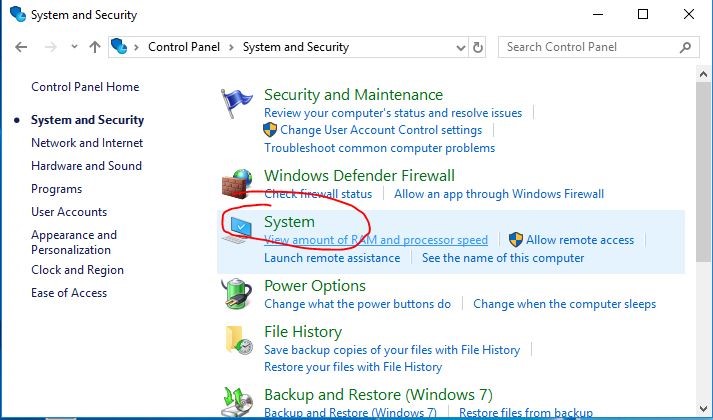Image resolution: width=713 pixels, height=420 pixels.
Task: Click See the name of this computer
Action: 503,258
